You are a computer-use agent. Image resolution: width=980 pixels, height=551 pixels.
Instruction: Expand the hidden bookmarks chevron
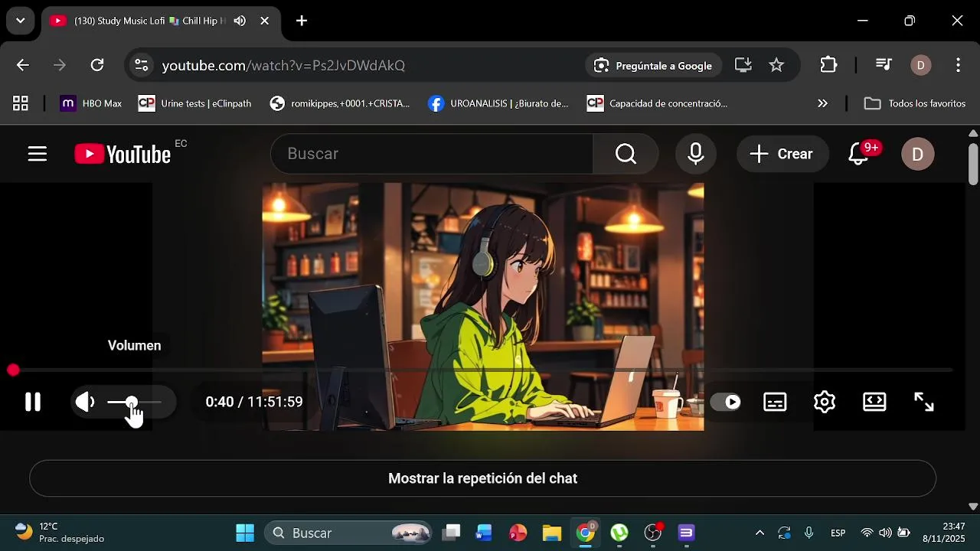click(x=822, y=103)
